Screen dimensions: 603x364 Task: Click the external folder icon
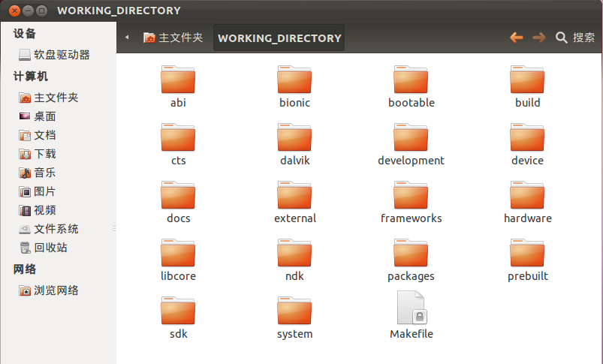[294, 195]
